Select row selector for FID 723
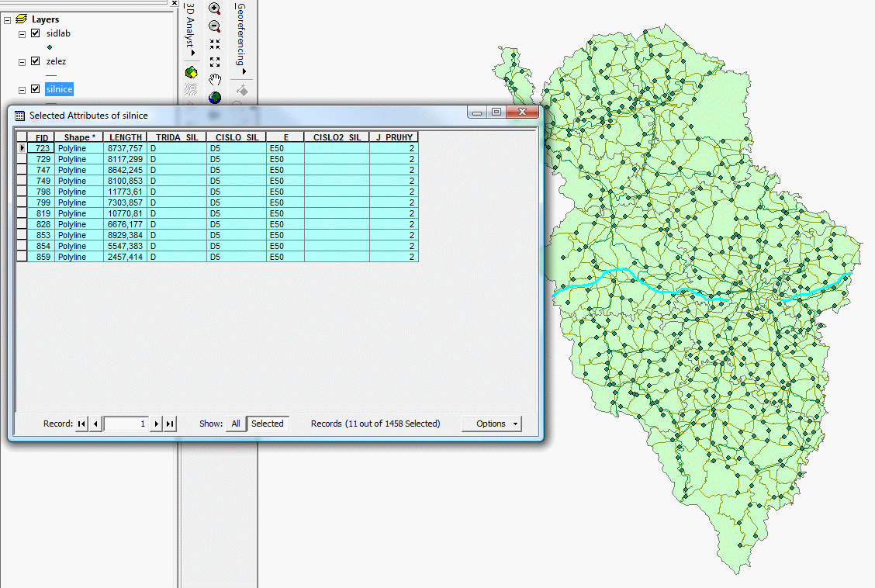 pos(22,148)
